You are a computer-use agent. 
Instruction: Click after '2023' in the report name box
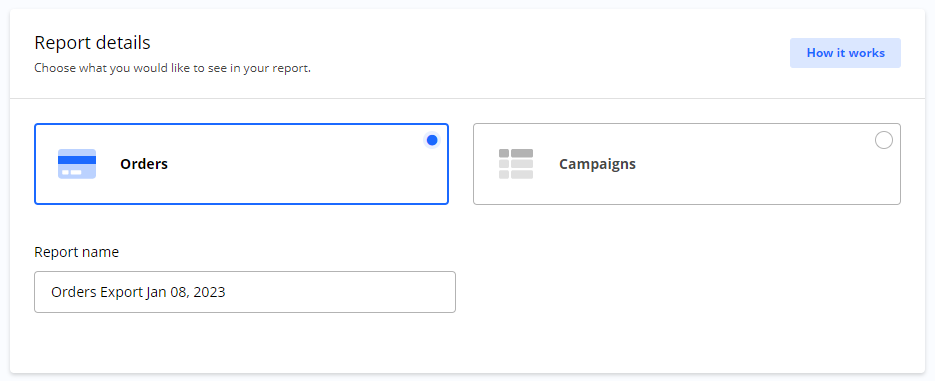(229, 292)
